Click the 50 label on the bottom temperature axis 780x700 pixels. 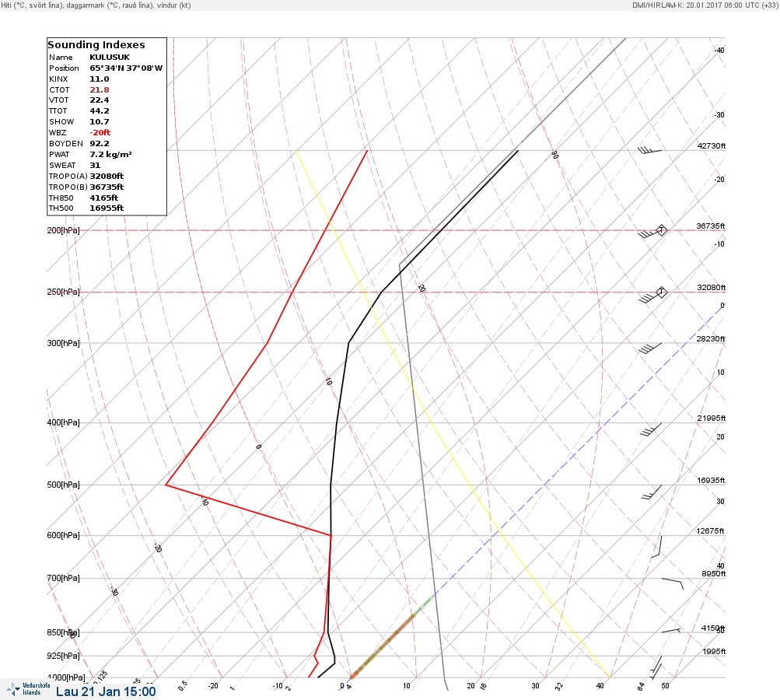point(665,685)
